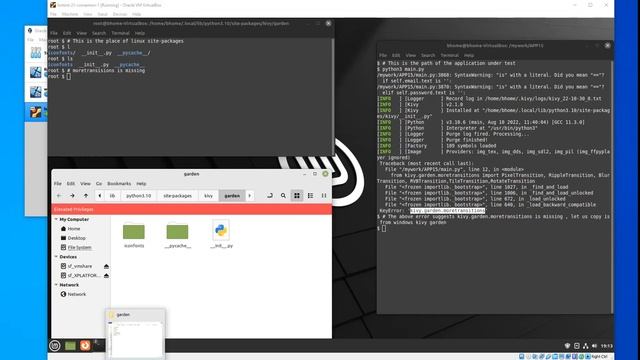
Task: Open File menu in garden file manager
Action: pos(58,184)
